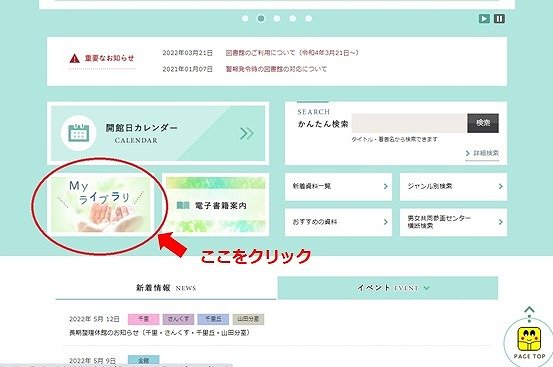Click the 2022年 5月 12日 news date
Image resolution: width=553 pixels, height=367 pixels.
coord(95,319)
